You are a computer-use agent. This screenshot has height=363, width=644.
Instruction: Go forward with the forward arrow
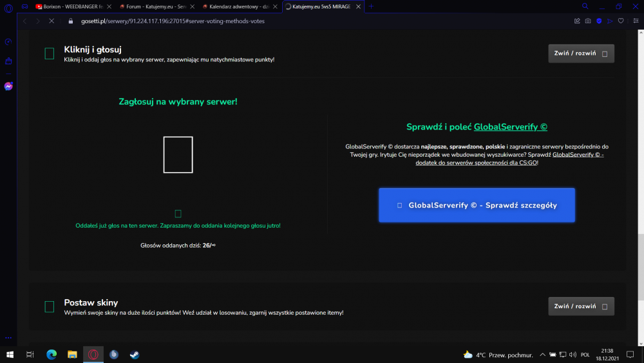tap(38, 21)
